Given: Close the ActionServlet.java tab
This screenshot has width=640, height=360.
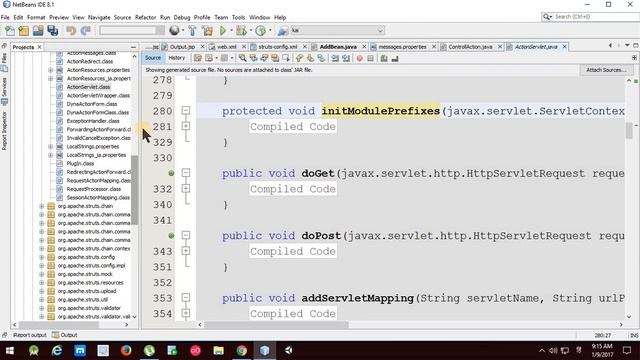Looking at the screenshot, I should (564, 47).
